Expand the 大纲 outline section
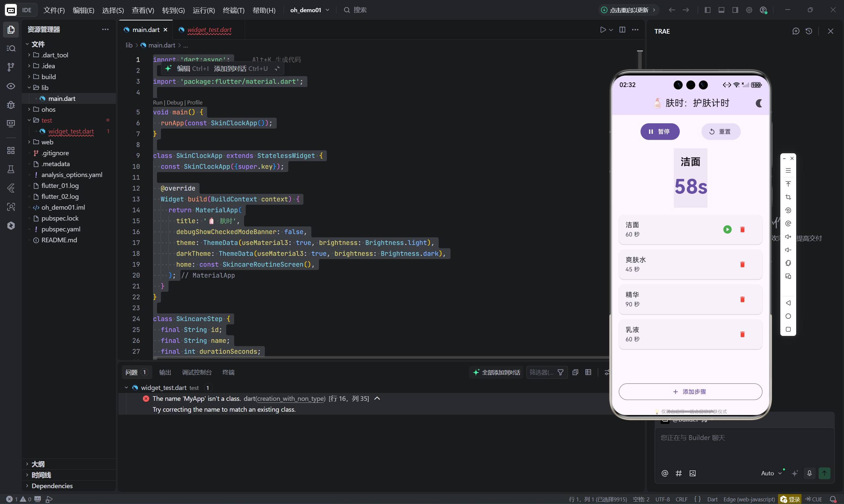 (x=38, y=464)
